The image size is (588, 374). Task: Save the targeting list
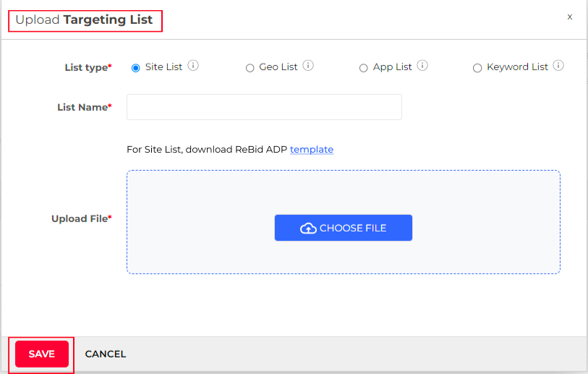[x=42, y=354]
